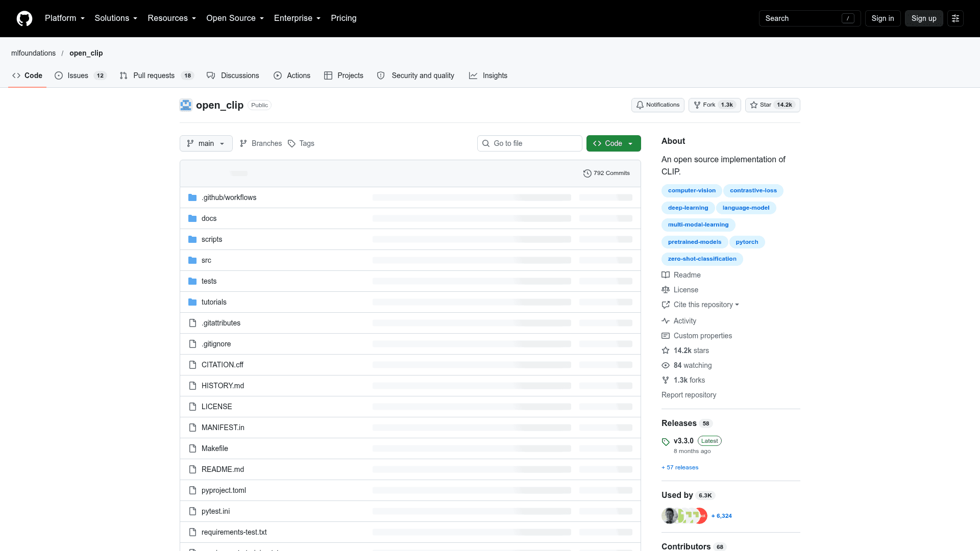The width and height of the screenshot is (980, 551).
Task: Click the Go to file input
Action: coord(529,143)
